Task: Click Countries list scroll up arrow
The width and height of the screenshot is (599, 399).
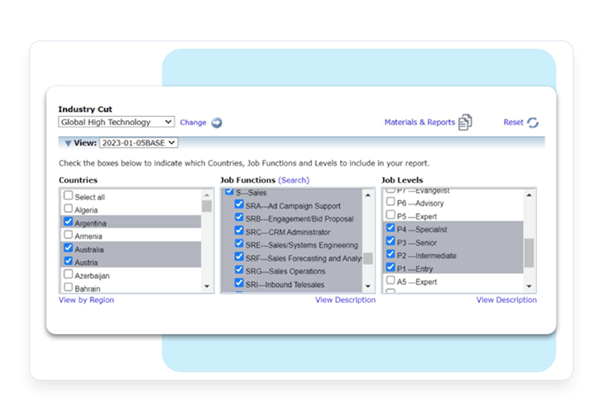Action: [207, 195]
